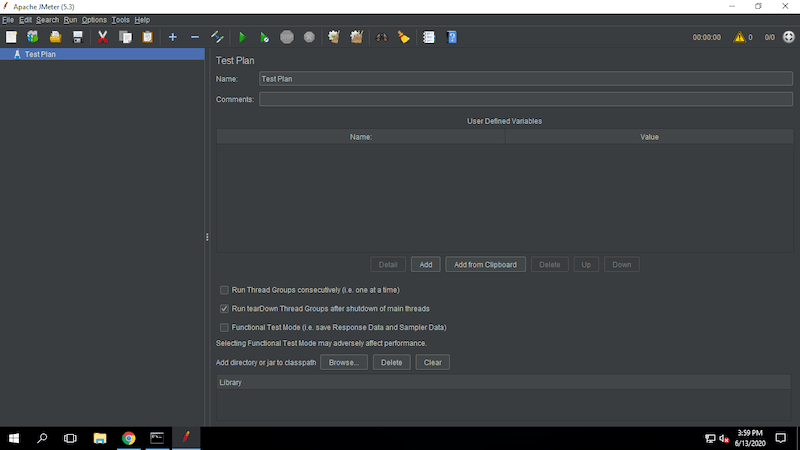Click the Detail button

pyautogui.click(x=388, y=264)
